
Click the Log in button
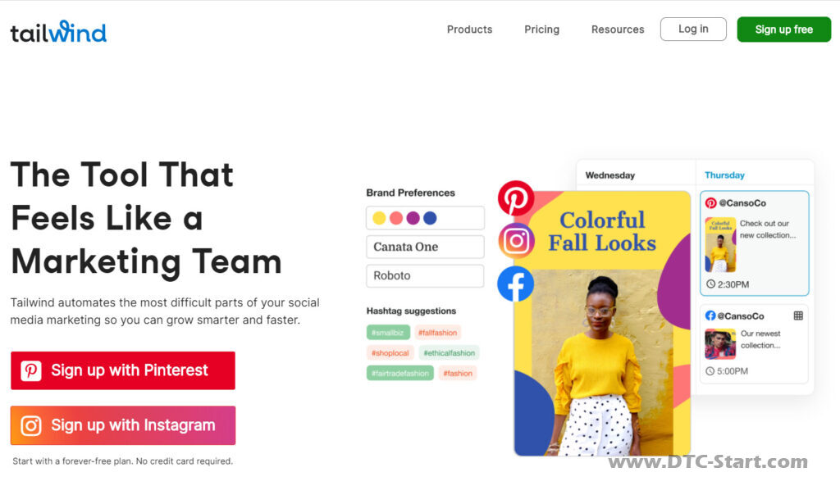coord(693,29)
